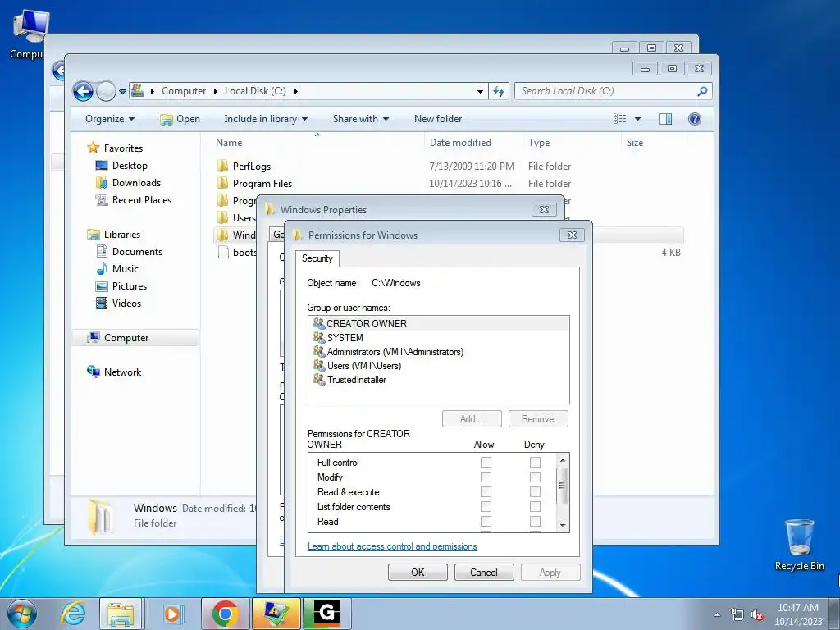The height and width of the screenshot is (630, 840).
Task: Select the Security tab
Action: point(317,258)
